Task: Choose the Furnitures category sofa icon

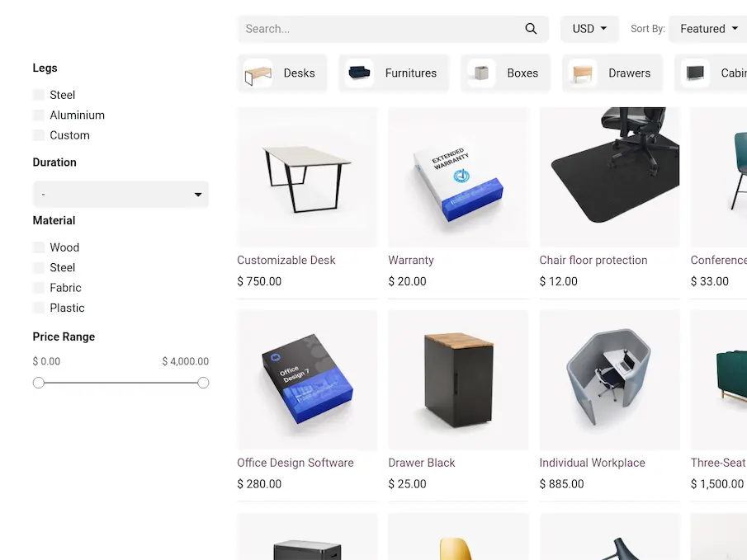Action: (x=360, y=73)
